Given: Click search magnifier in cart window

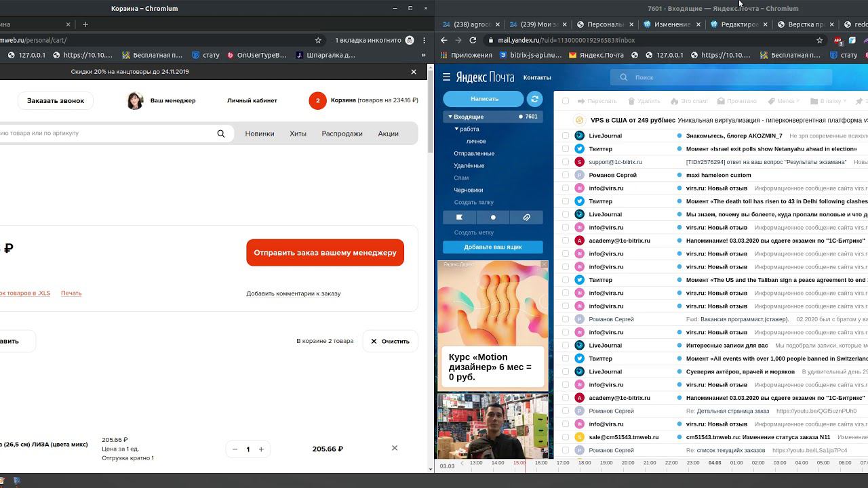Looking at the screenshot, I should coord(221,134).
